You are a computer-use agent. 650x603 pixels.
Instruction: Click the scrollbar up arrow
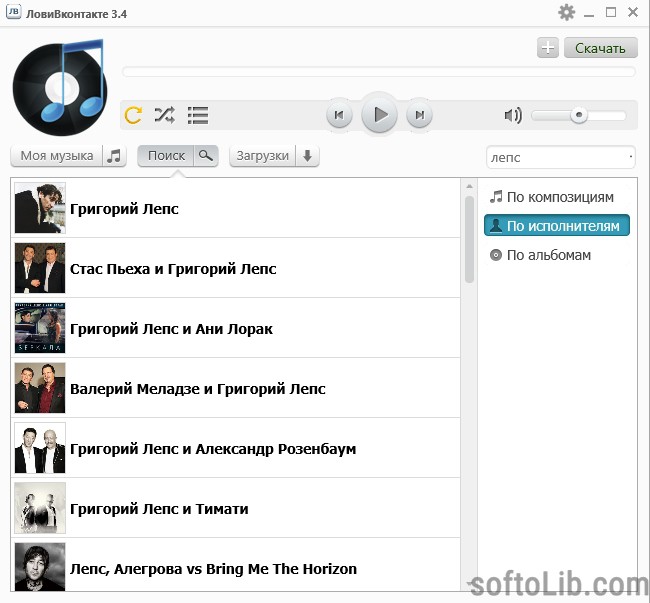coord(469,186)
